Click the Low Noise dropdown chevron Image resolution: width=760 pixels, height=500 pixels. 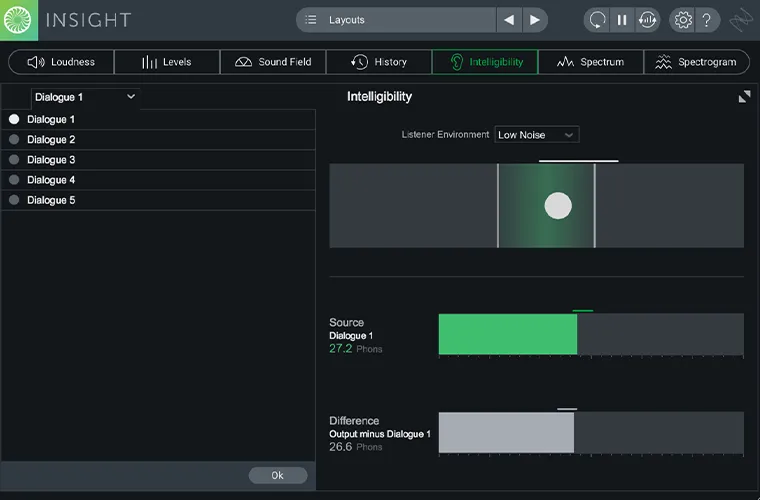coord(569,135)
